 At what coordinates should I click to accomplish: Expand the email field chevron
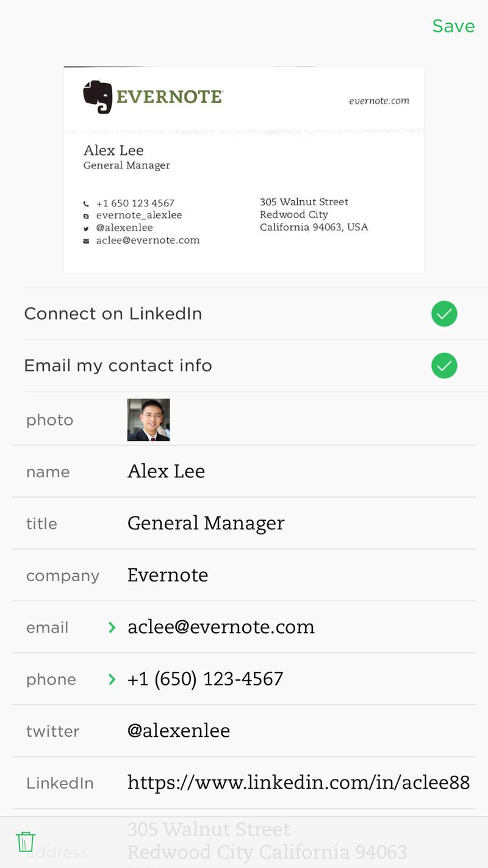click(112, 627)
